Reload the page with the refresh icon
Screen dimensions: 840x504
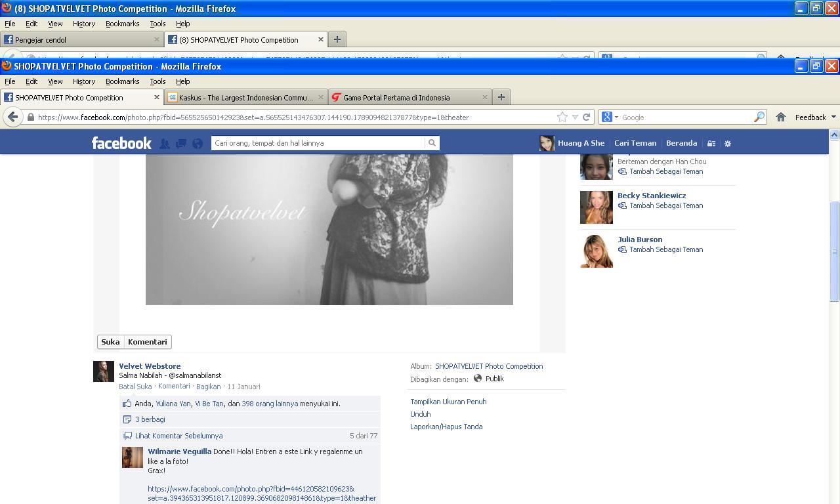pos(586,117)
